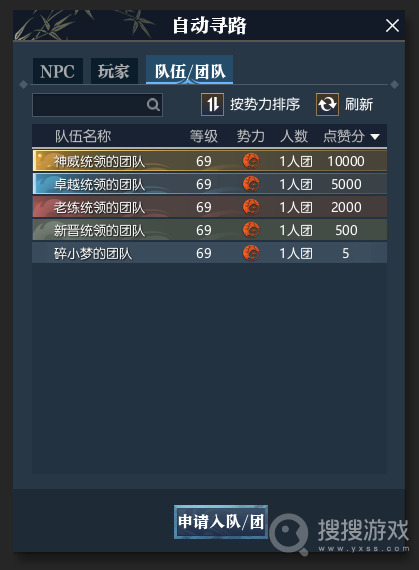
Task: Select the 队伍/团队 tab
Action: pos(189,70)
